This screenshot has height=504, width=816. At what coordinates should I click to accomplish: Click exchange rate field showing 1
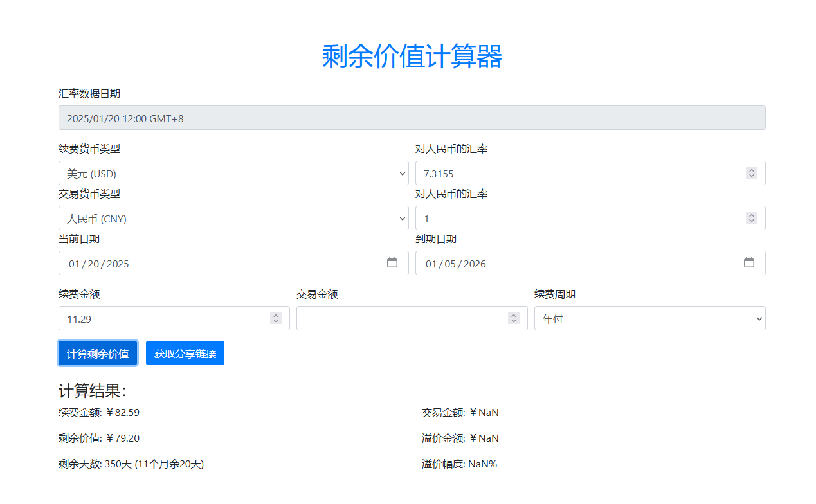590,218
